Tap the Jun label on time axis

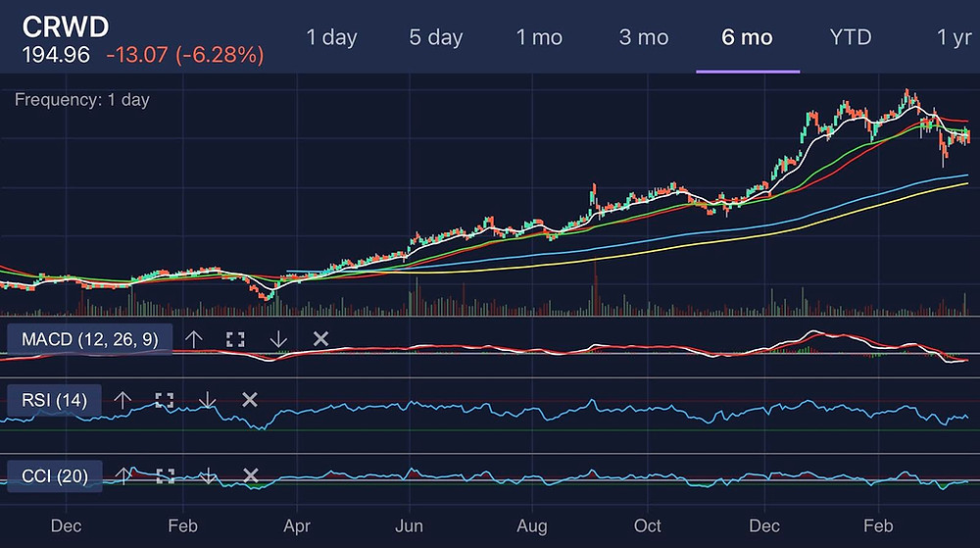coord(409,526)
